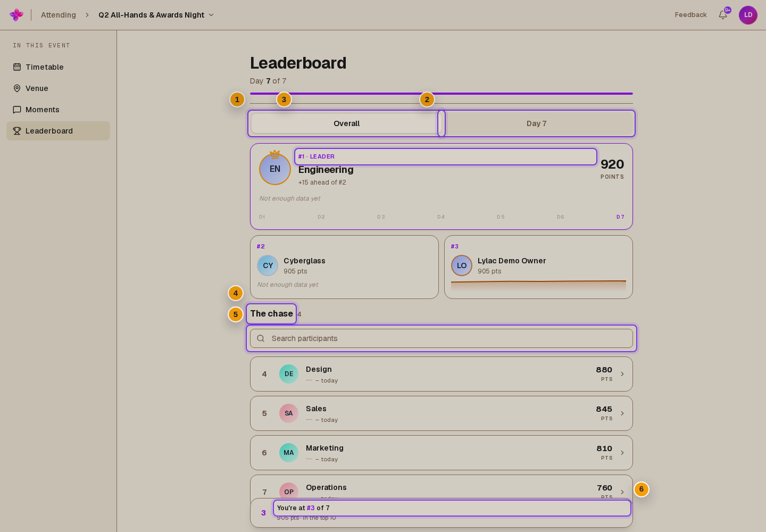Switch to the Day 7 tab
Screen dimensions: 766x532
point(537,123)
